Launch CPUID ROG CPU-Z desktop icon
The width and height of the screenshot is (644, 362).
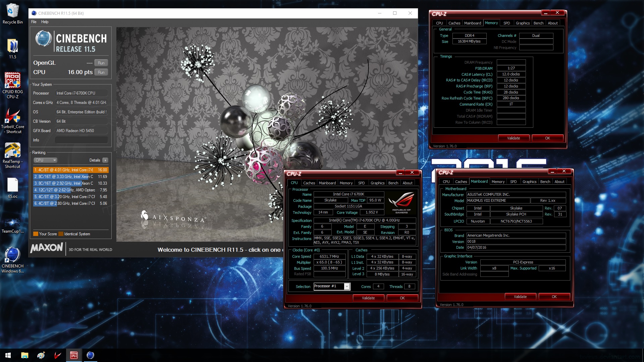pyautogui.click(x=12, y=85)
